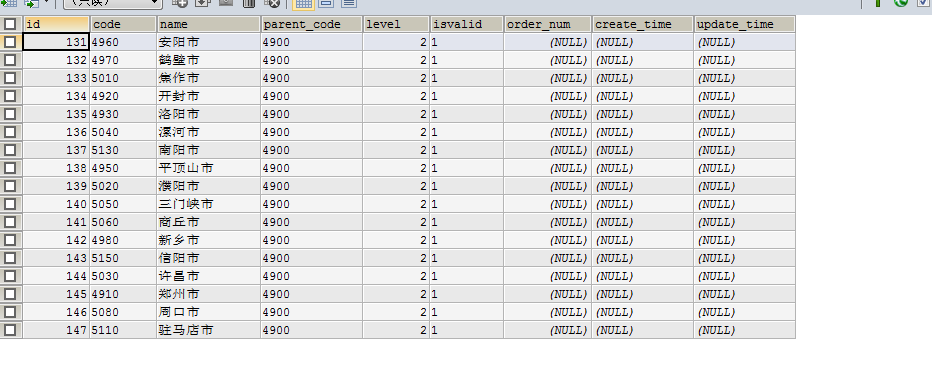Sort by the parent_code column header
Image resolution: width=932 pixels, height=370 pixels.
[311, 24]
